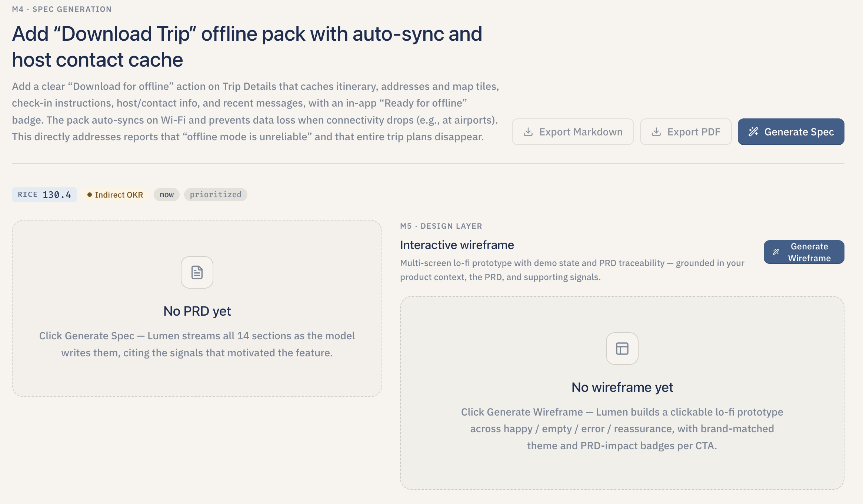Click the download icon in Export Markdown
Image resolution: width=863 pixels, height=504 pixels.
click(528, 132)
